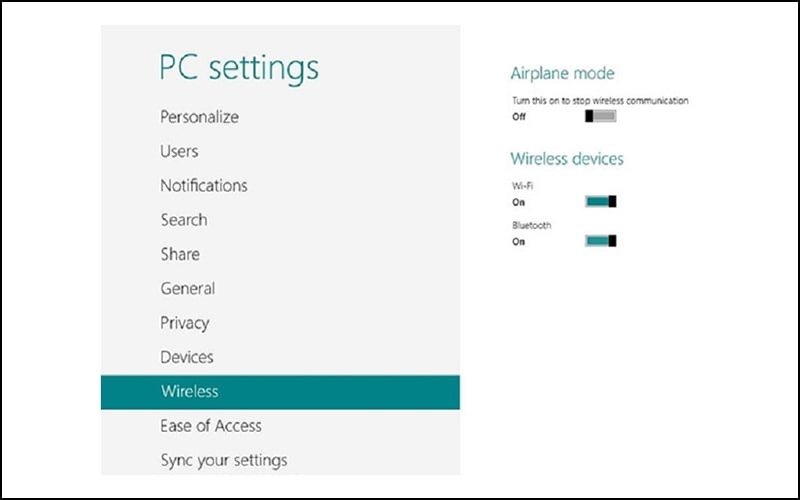Turn on the Airplane mode switch
This screenshot has height=500, width=800.
(x=601, y=116)
